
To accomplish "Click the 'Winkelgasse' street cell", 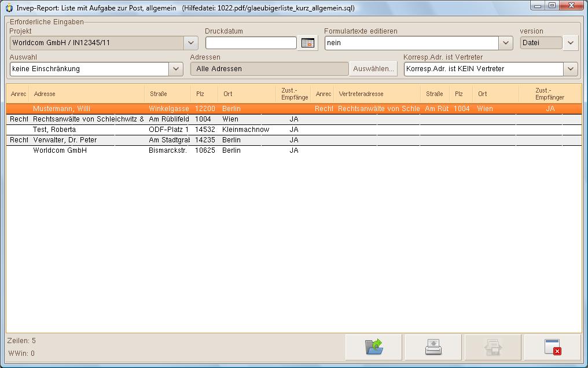I will point(169,109).
